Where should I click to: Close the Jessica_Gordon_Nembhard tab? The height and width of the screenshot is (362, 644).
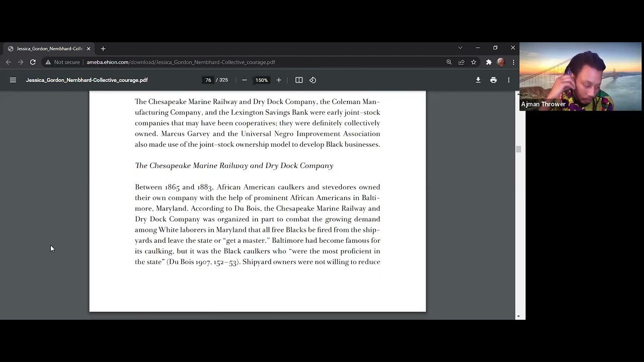tap(89, 49)
